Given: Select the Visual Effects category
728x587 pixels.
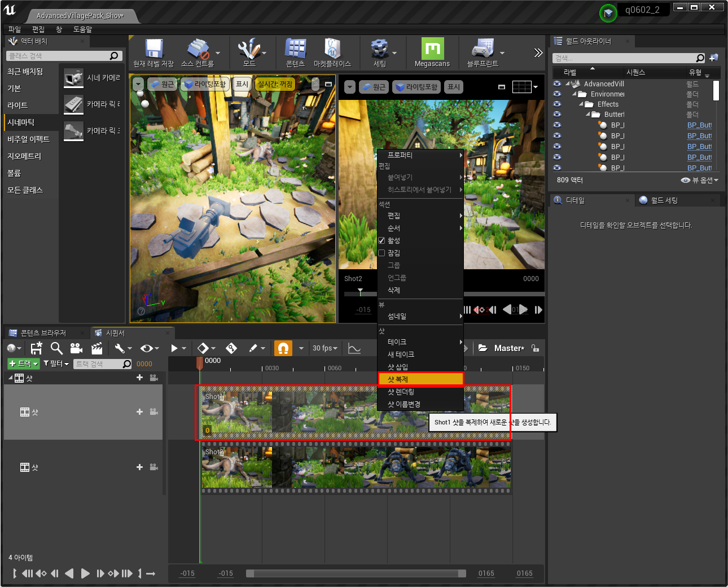Looking at the screenshot, I should [x=31, y=139].
